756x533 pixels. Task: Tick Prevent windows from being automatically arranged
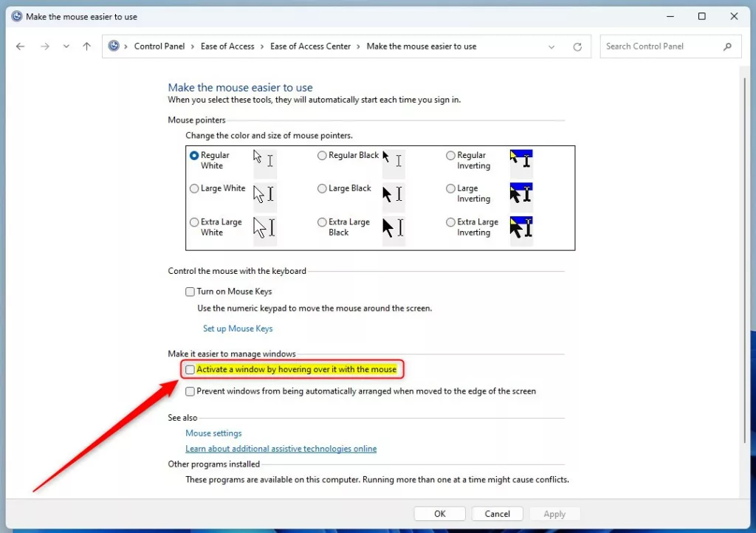coord(190,391)
